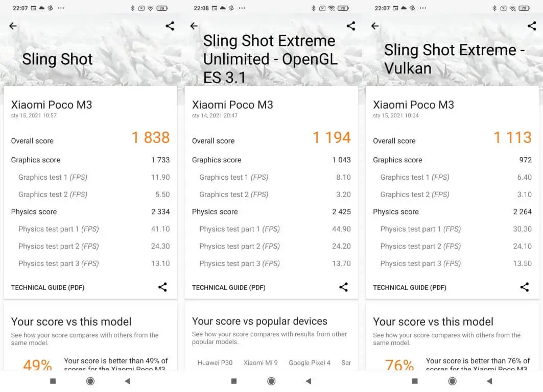543x392 pixels.
Task: Share the 1 194 score card
Action: click(343, 287)
